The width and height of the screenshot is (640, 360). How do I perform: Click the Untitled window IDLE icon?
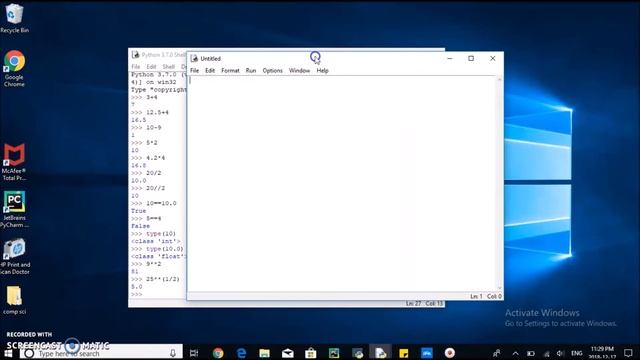pyautogui.click(x=194, y=58)
